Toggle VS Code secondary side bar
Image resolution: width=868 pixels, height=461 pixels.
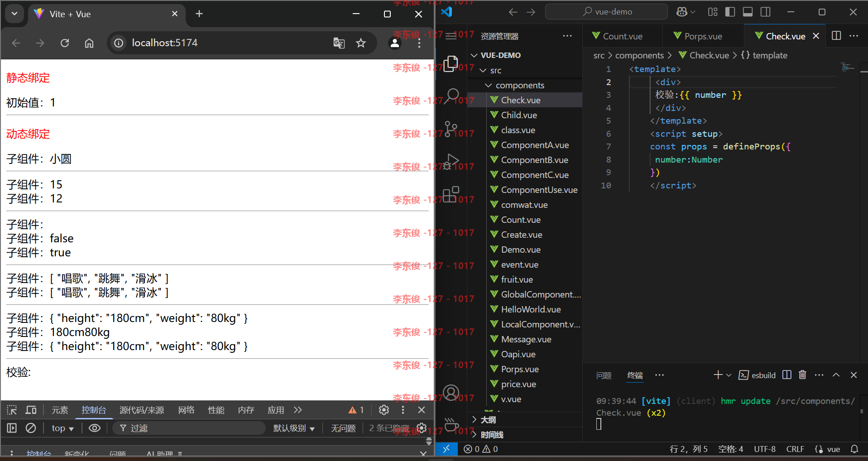(x=766, y=12)
